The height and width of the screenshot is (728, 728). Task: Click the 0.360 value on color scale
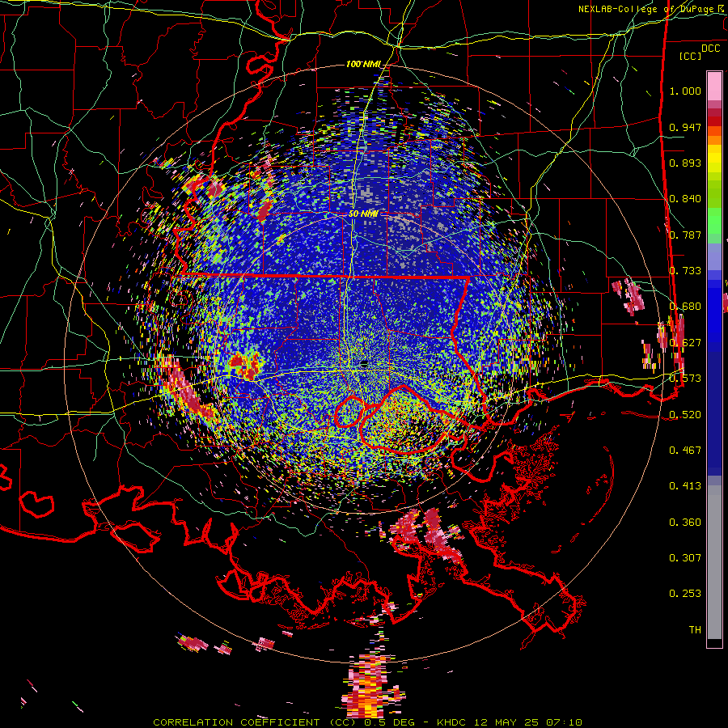click(x=685, y=523)
